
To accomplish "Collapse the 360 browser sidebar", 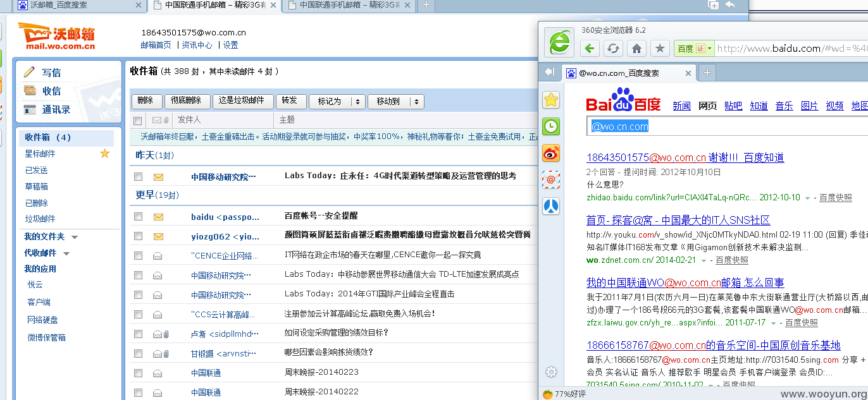I will click(x=549, y=72).
